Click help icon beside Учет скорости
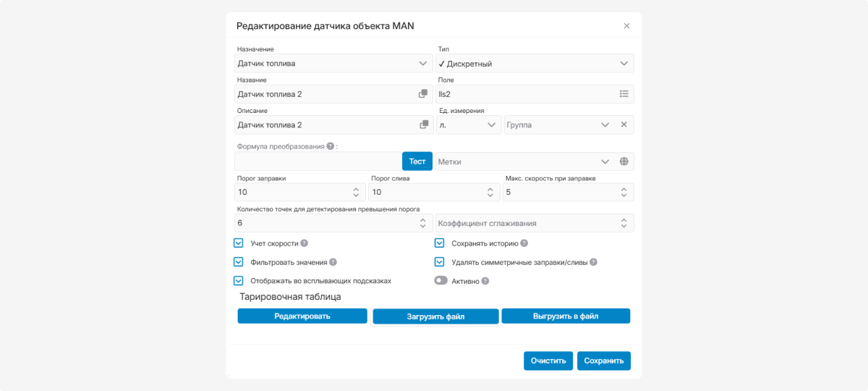The height and width of the screenshot is (391, 868). pyautogui.click(x=305, y=244)
